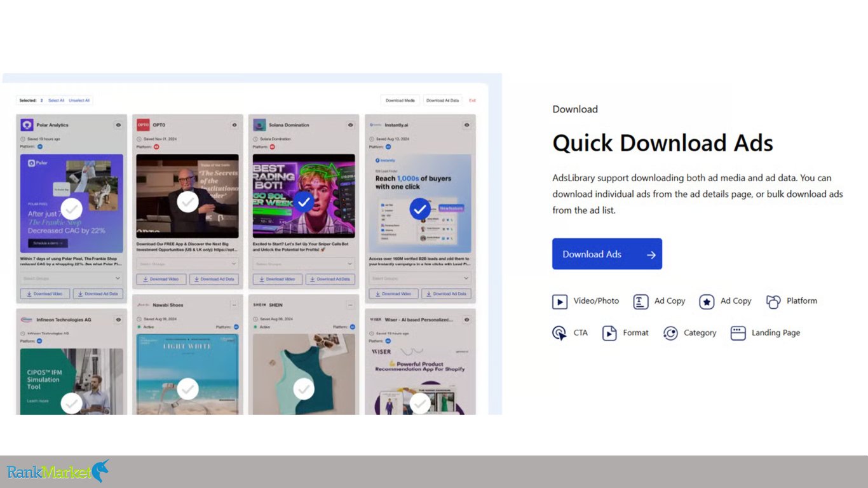
Task: Click the Video/Photo play icon
Action: (x=560, y=302)
